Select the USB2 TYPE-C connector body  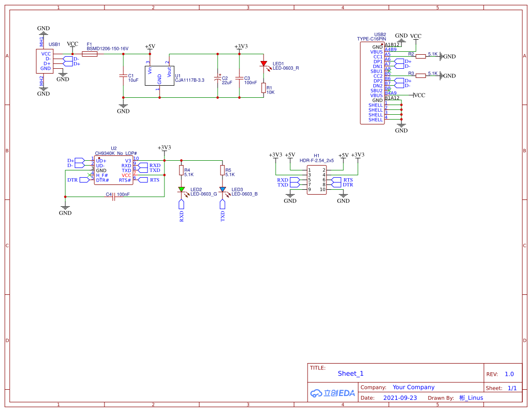coord(372,83)
